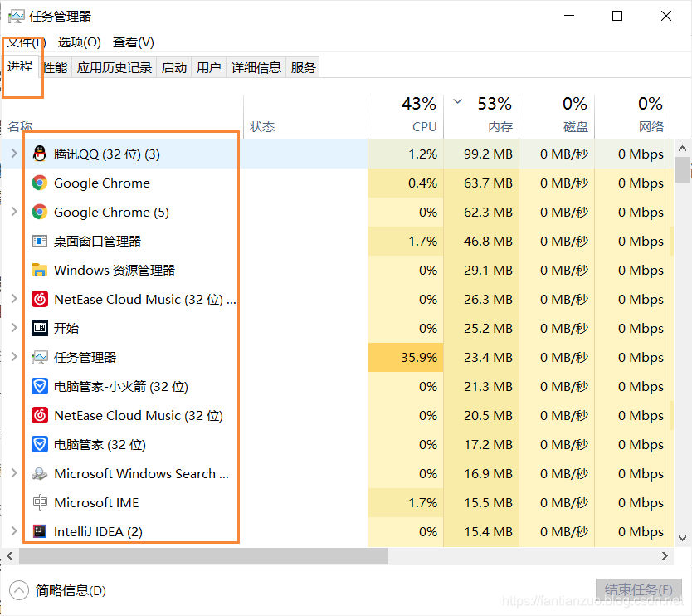Image resolution: width=692 pixels, height=616 pixels.
Task: Switch to the 详细信息 tab
Action: 256,67
